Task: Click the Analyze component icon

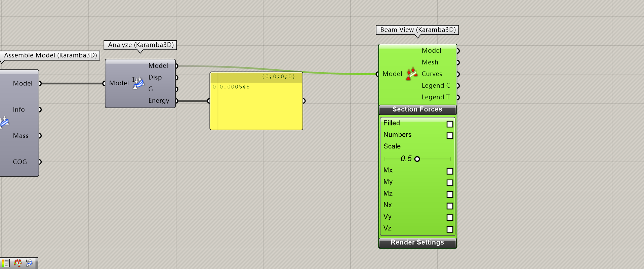Action: pyautogui.click(x=138, y=83)
